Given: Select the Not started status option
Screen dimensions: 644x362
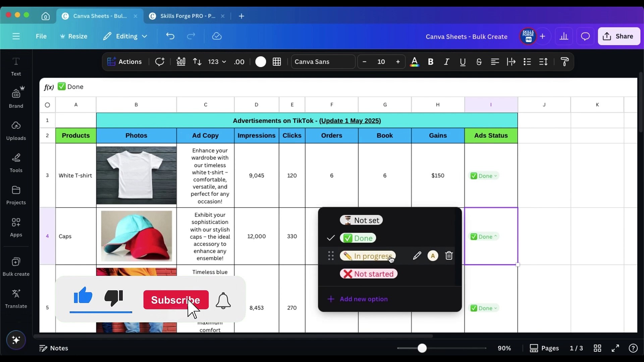Looking at the screenshot, I should (369, 274).
